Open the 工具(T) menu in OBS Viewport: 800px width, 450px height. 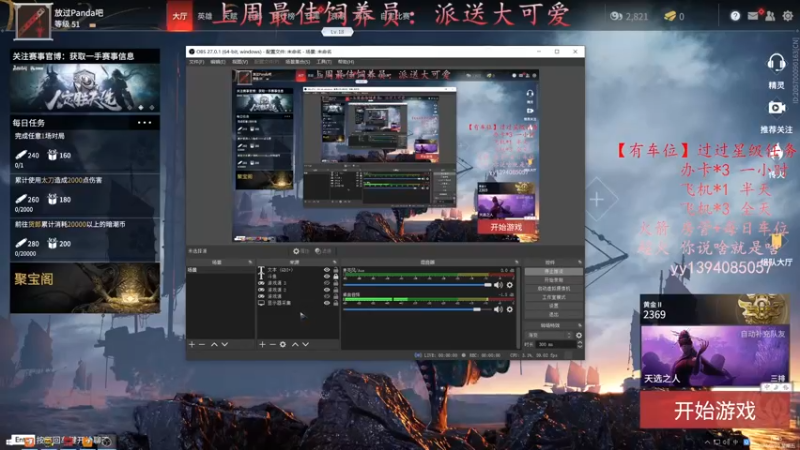point(324,62)
